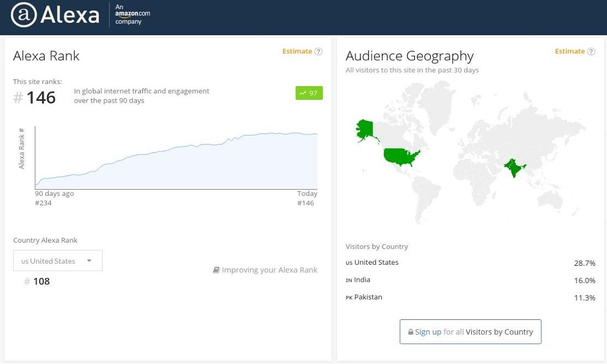This screenshot has width=607, height=364.
Task: Click the dropdown arrow beside United States
Action: [88, 260]
